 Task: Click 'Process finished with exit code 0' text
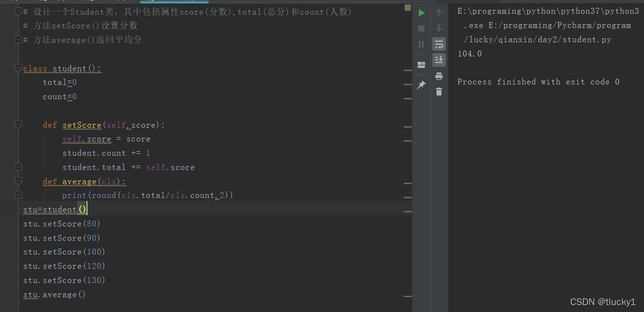538,82
